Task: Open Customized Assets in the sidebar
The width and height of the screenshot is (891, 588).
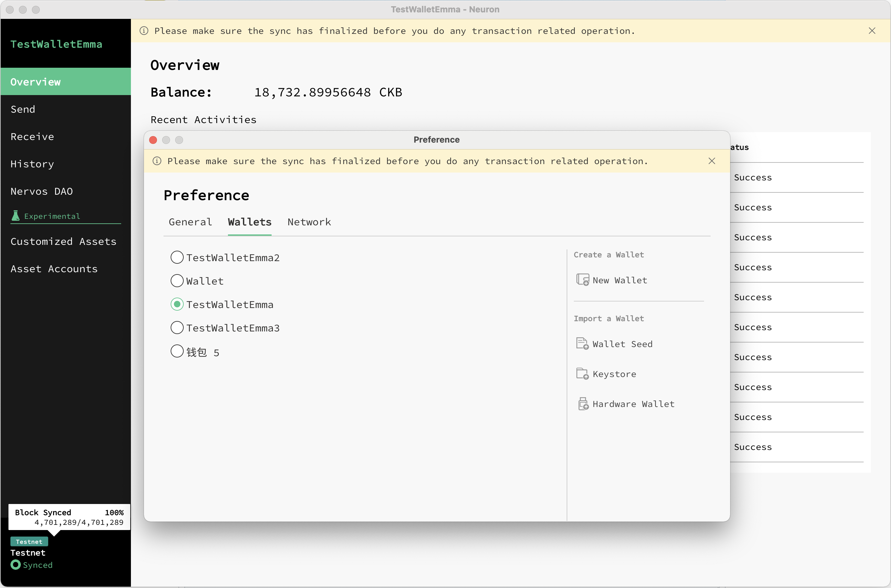Action: 66,242
